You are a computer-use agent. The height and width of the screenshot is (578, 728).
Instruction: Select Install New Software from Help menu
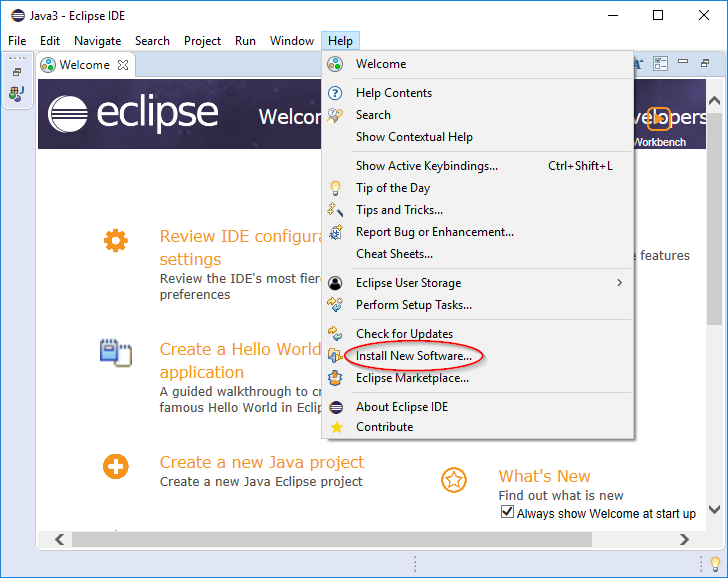coord(413,356)
